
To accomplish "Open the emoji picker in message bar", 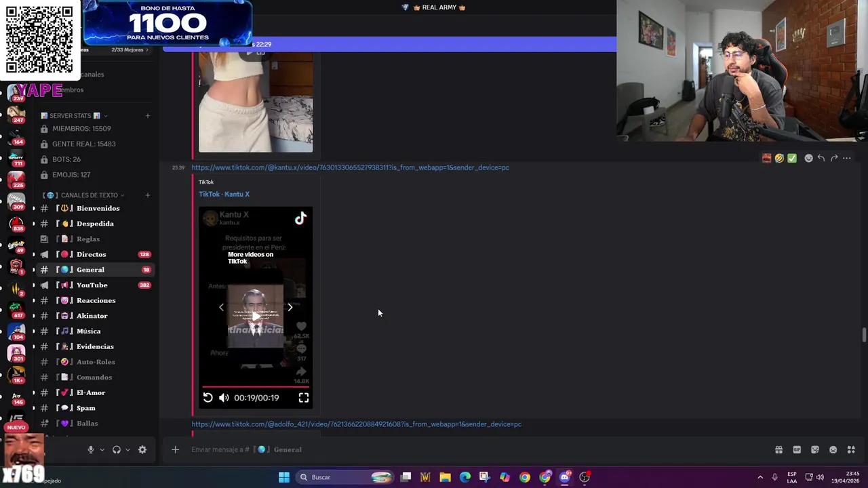I will [833, 449].
